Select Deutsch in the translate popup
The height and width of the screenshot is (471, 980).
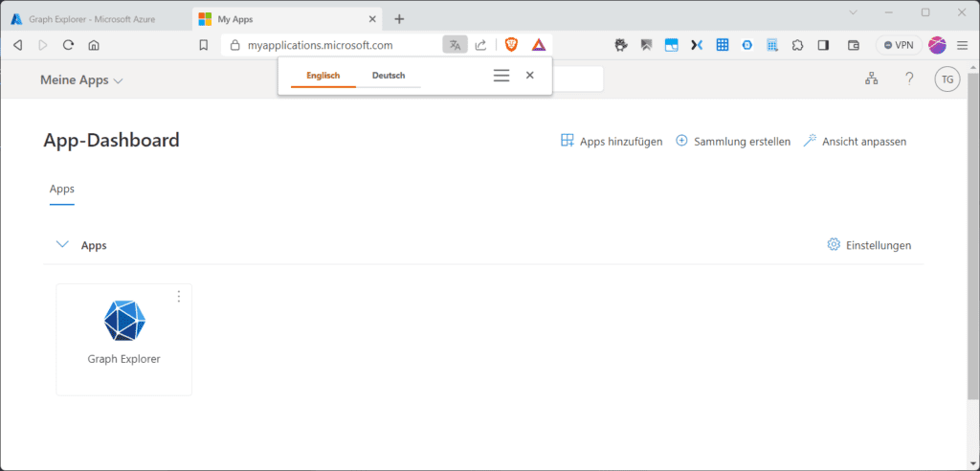click(389, 76)
